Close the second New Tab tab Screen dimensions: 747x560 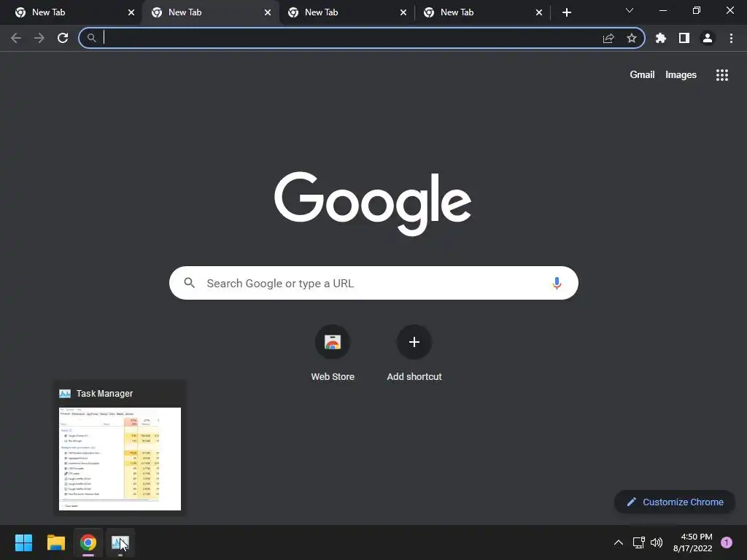click(x=268, y=12)
